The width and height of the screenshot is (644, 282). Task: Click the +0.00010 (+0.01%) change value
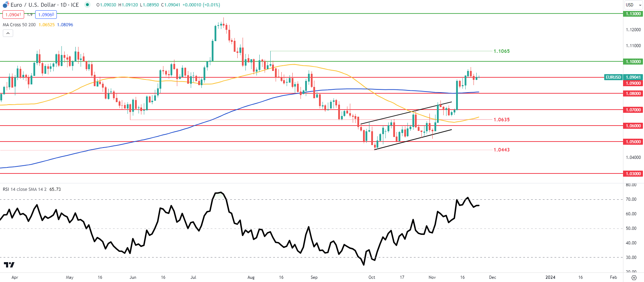201,5
